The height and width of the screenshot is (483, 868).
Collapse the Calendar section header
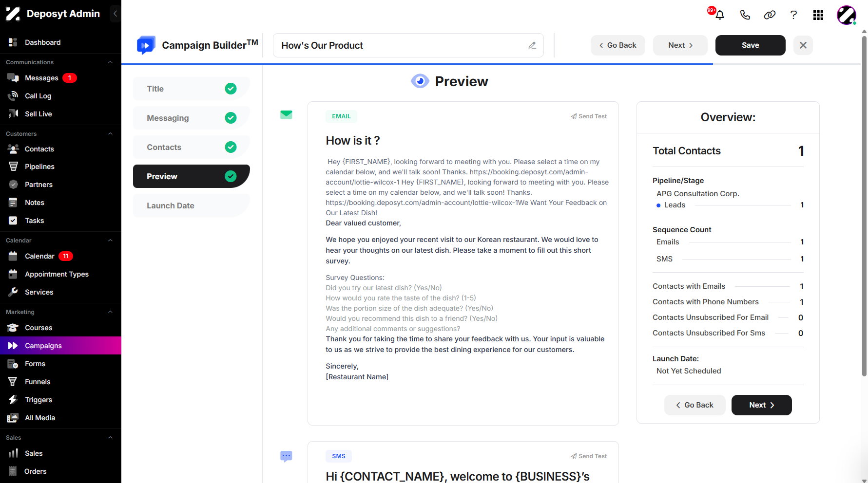click(110, 241)
